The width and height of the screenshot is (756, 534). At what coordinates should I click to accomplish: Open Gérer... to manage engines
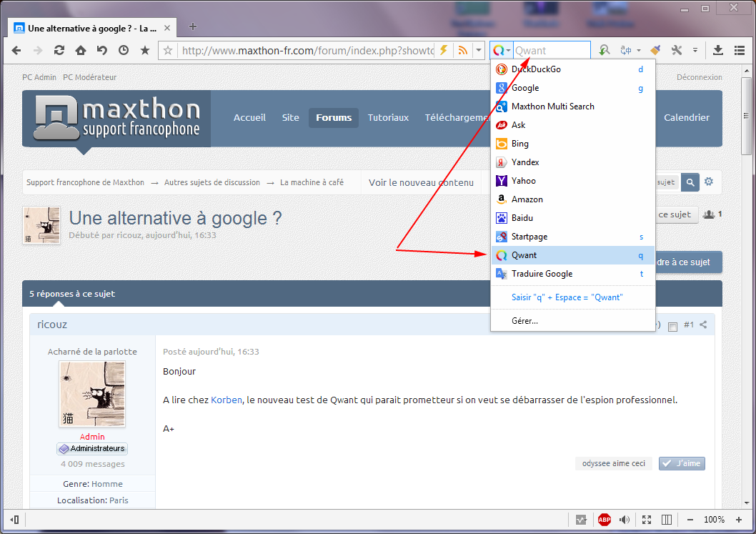pos(573,321)
